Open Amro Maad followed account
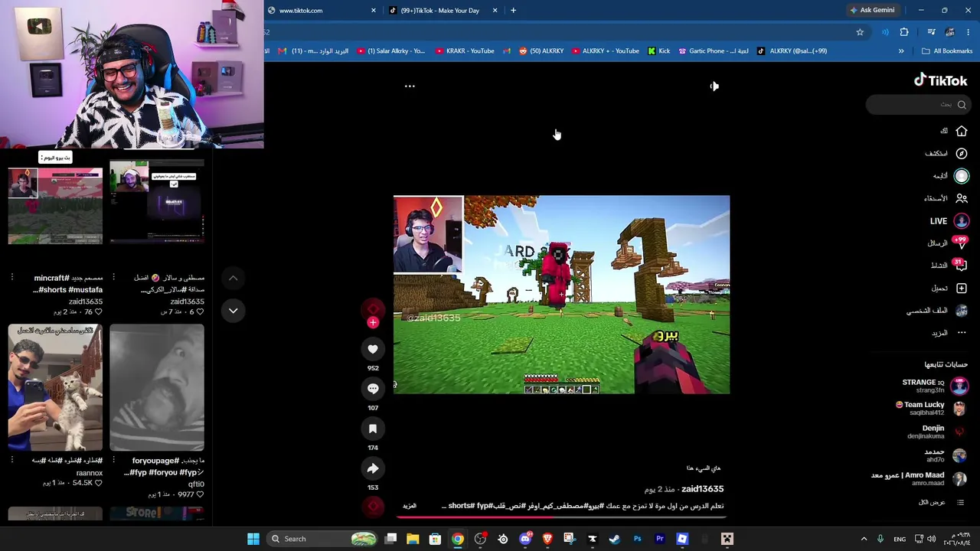This screenshot has height=551, width=980. pos(919,478)
